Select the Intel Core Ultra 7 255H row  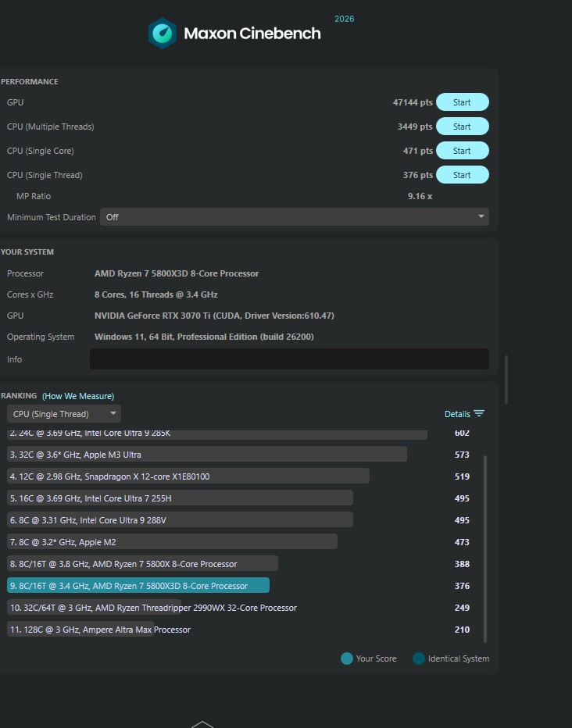pos(180,498)
